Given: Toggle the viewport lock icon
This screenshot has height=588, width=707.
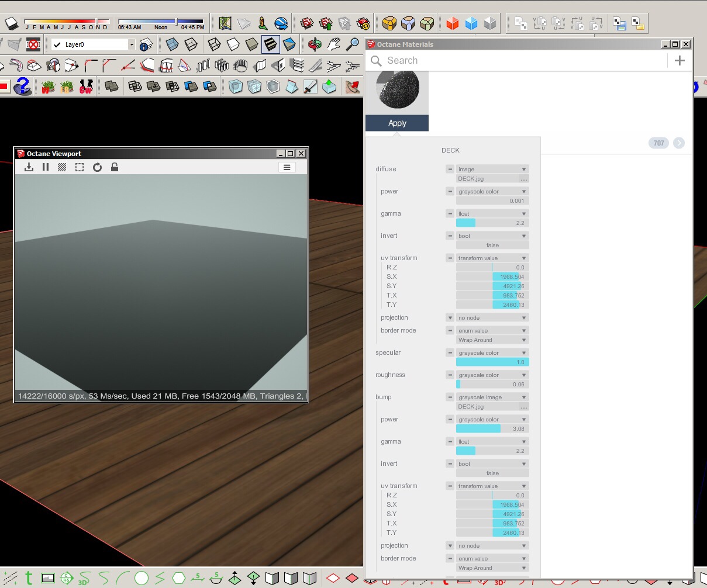Looking at the screenshot, I should point(115,167).
